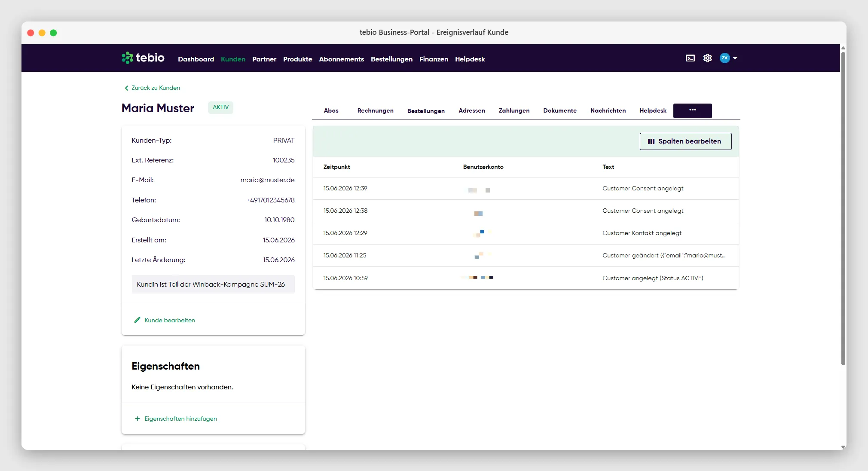Open the top-bar Bestellungen menu item
Viewport: 868px width, 471px height.
[x=391, y=59]
